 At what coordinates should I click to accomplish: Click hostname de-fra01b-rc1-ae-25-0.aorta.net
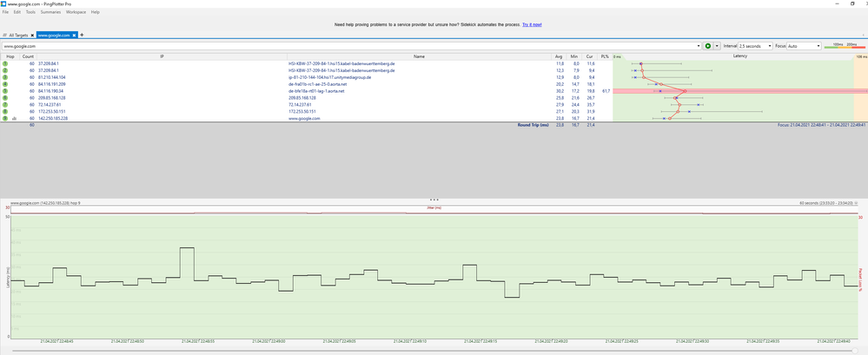(320, 84)
